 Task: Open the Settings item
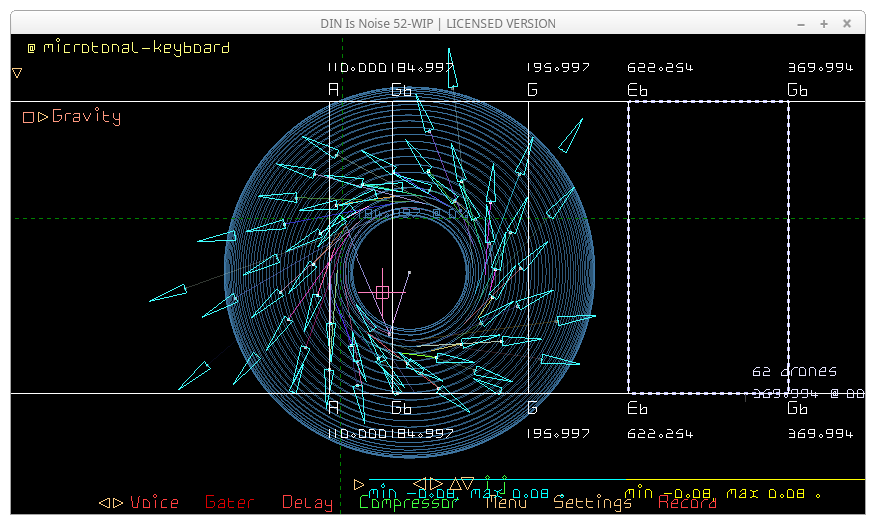click(593, 503)
